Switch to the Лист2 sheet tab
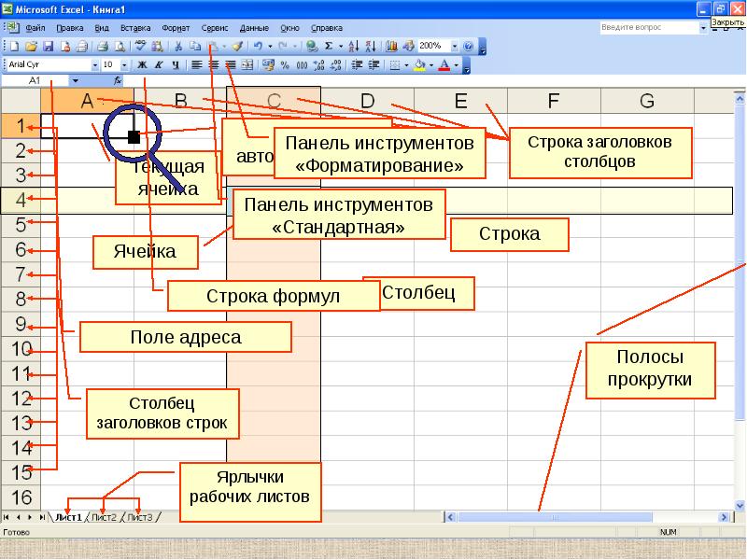The image size is (747, 560). click(x=104, y=516)
